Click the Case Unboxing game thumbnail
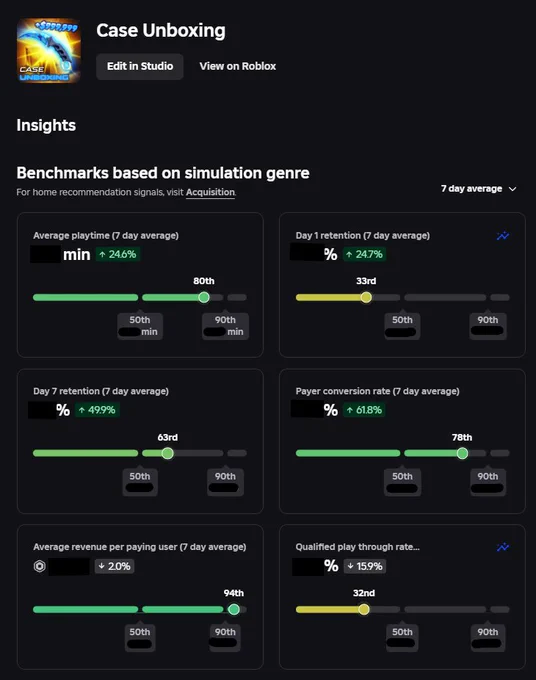The width and height of the screenshot is (536, 680). [49, 51]
